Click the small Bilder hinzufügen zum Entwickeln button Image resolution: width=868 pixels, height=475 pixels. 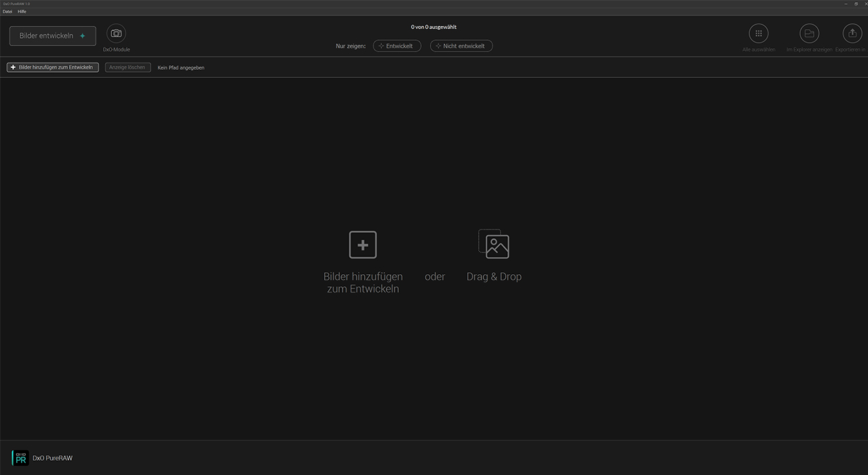[x=53, y=68]
